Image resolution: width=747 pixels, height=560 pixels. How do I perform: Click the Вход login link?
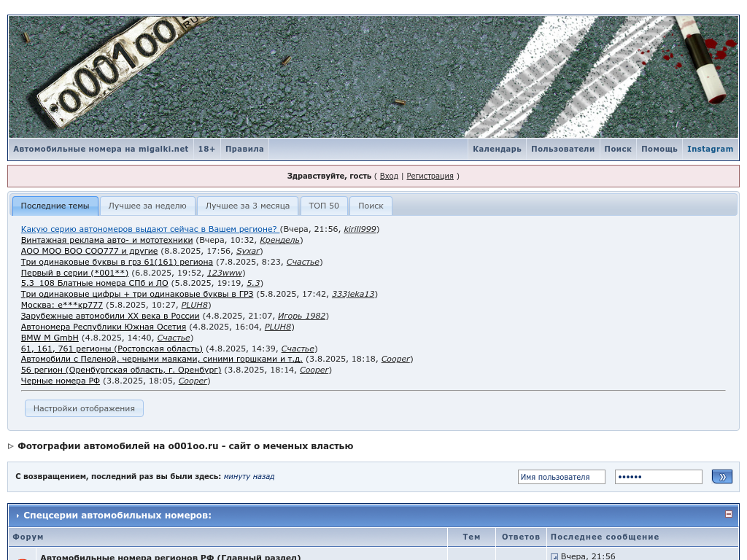point(389,176)
